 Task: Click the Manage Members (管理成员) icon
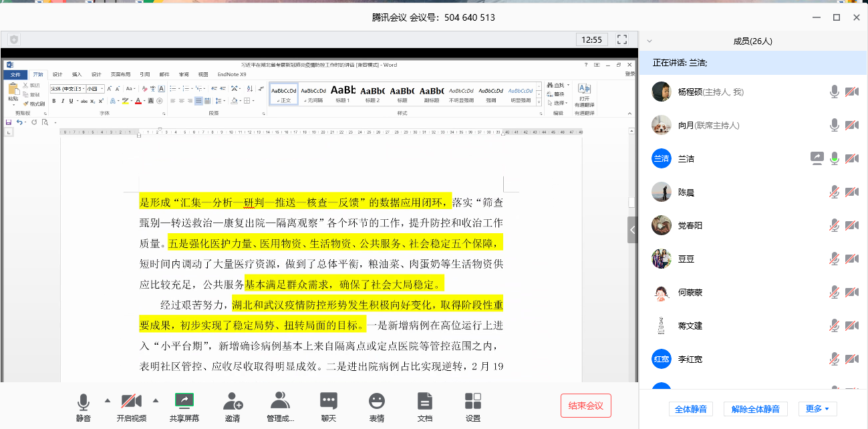pyautogui.click(x=280, y=402)
